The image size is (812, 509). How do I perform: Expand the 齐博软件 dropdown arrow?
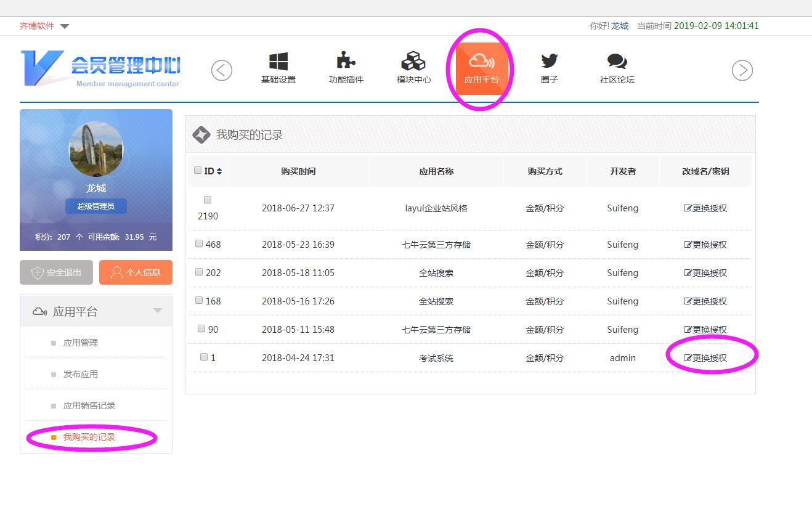click(x=65, y=26)
